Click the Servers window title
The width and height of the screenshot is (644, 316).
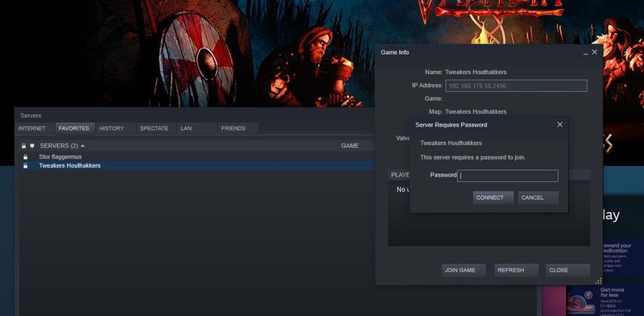[31, 115]
